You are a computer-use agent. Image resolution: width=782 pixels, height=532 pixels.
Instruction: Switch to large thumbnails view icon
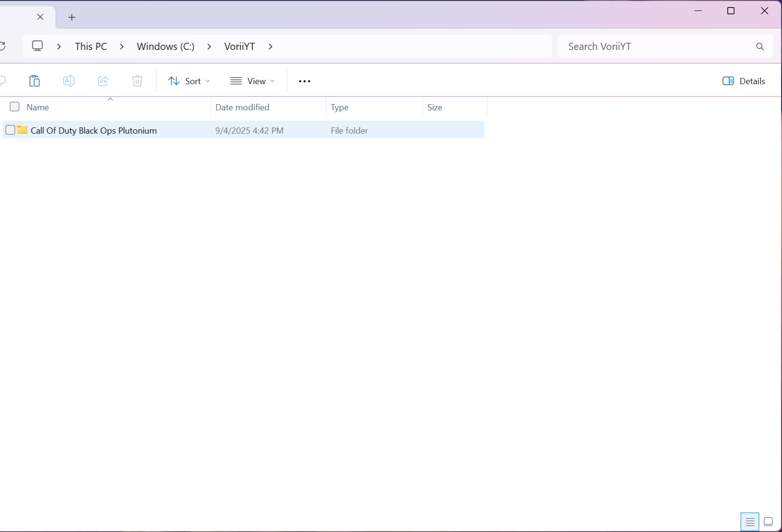[768, 522]
